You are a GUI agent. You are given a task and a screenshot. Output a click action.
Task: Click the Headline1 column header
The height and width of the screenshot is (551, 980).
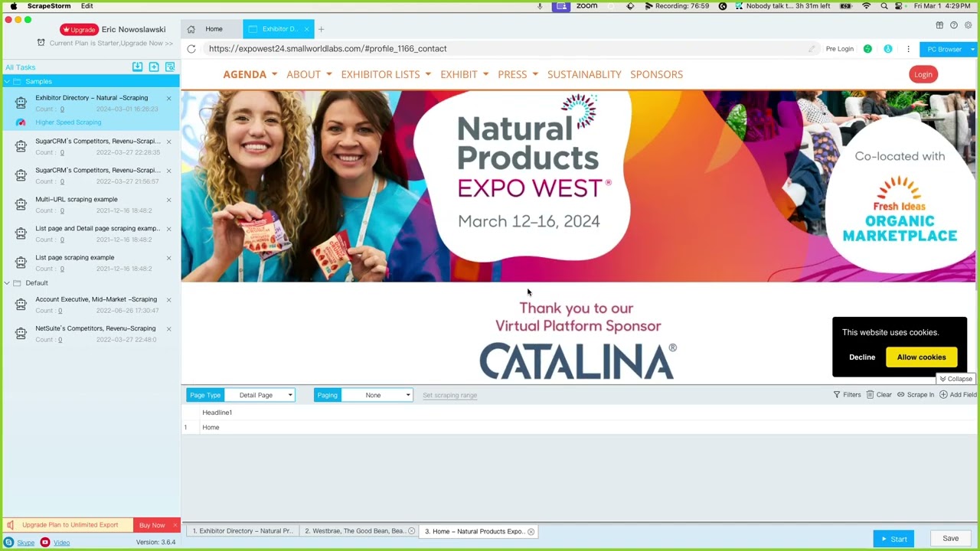217,412
